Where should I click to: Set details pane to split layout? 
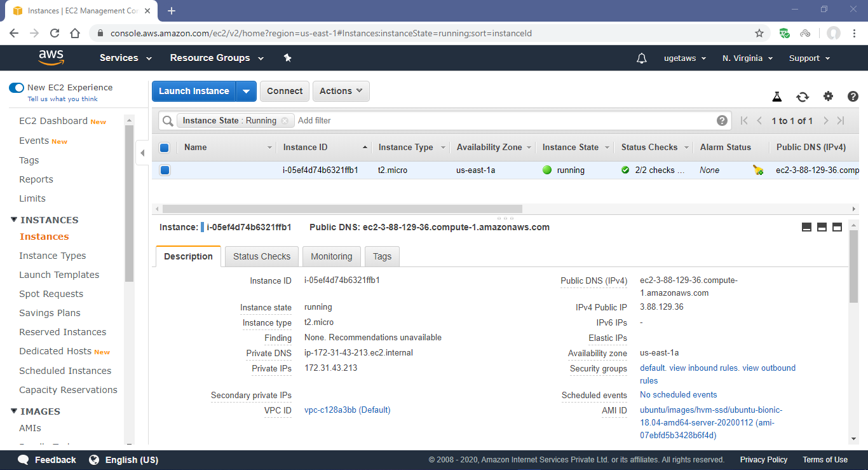(x=822, y=227)
